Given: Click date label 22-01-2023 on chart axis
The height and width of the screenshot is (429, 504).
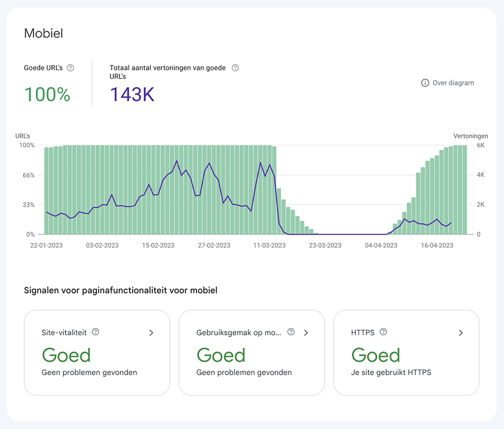Looking at the screenshot, I should pyautogui.click(x=46, y=246).
